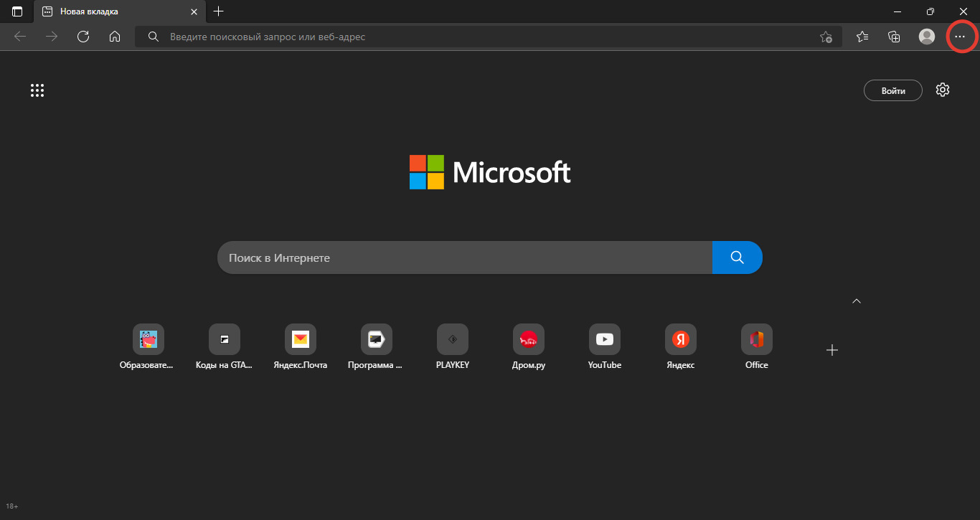
Task: Select the Новая вкладка tab
Action: point(120,11)
